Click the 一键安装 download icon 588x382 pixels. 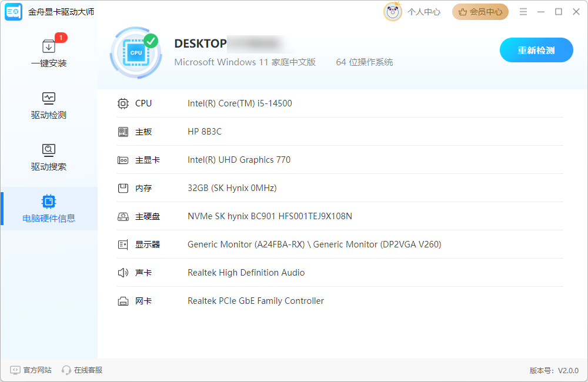(49, 46)
